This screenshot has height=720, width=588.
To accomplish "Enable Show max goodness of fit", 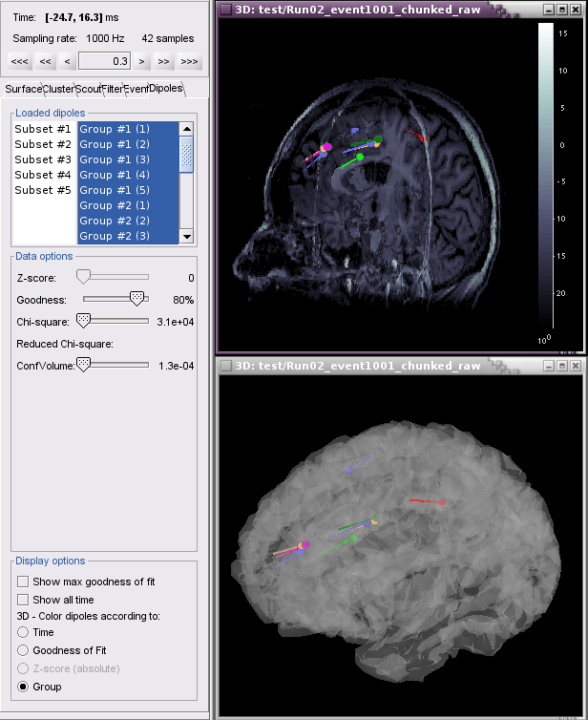I will 23,582.
